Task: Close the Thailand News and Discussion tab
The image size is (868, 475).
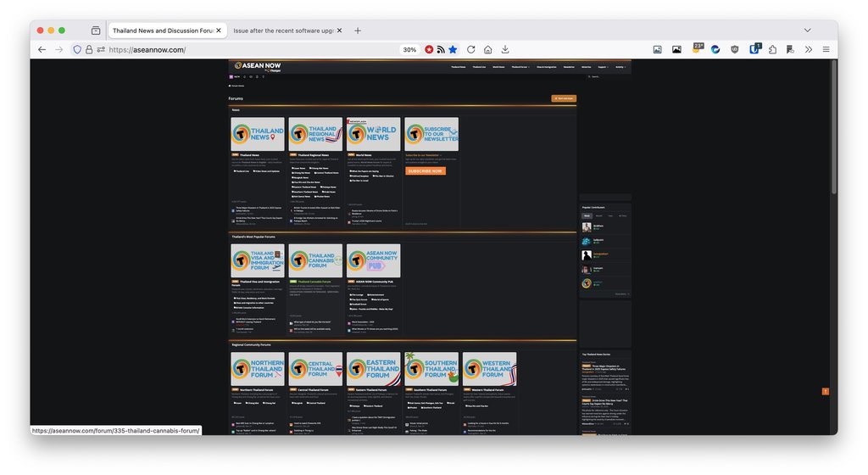Action: 219,31
